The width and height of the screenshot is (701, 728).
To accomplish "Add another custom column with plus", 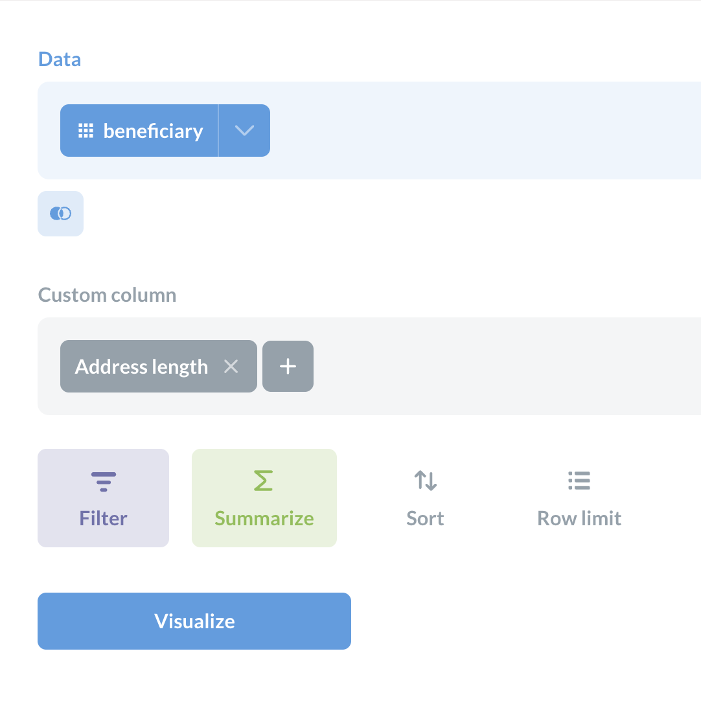I will (x=288, y=367).
